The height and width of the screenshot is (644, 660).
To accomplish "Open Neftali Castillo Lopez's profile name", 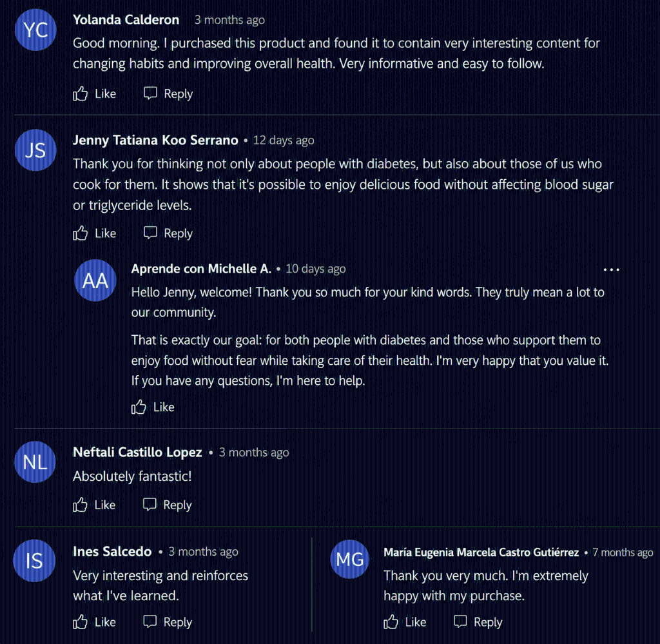I will tap(137, 452).
